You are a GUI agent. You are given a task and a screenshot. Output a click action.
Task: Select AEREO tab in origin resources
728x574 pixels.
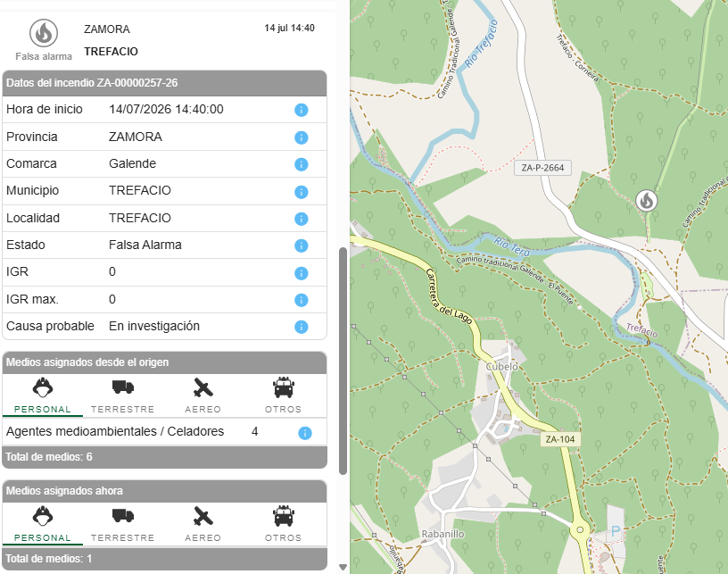click(203, 395)
